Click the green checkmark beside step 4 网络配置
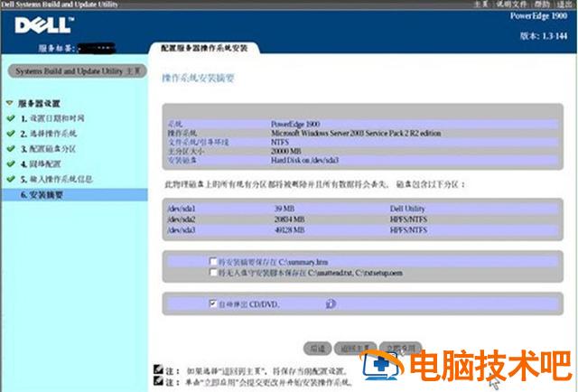 pyautogui.click(x=11, y=163)
